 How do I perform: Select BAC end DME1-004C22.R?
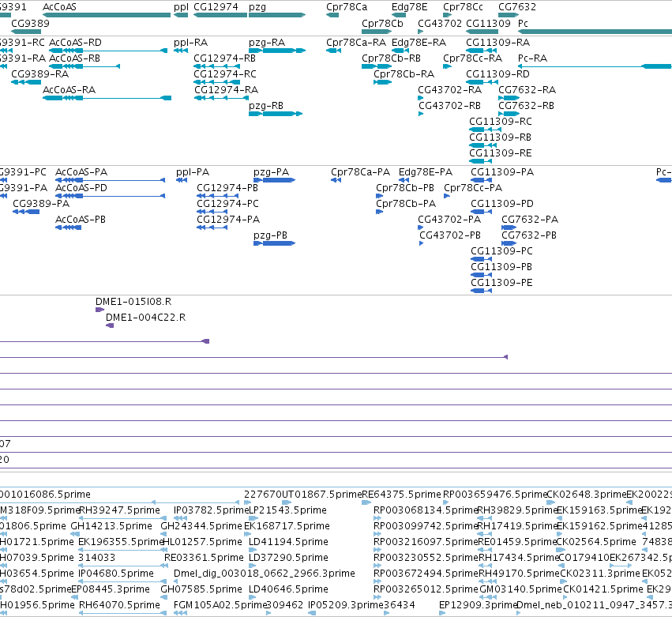[146, 318]
